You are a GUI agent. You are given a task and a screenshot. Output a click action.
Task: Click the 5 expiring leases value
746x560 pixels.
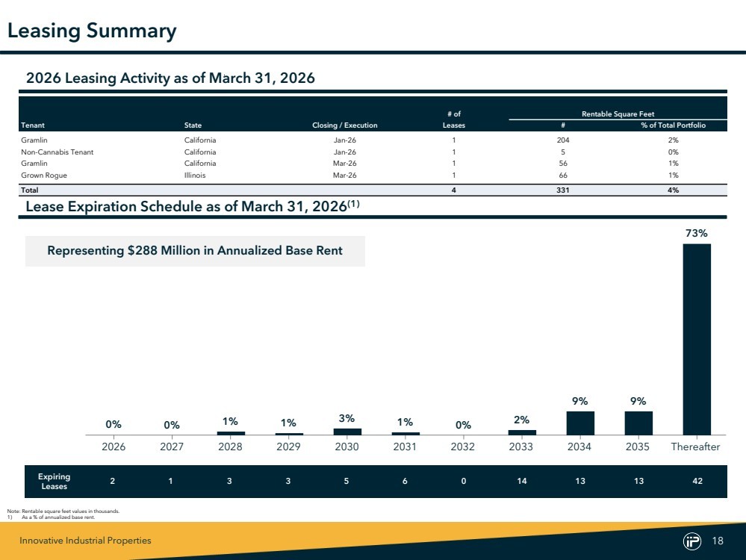[x=346, y=481]
